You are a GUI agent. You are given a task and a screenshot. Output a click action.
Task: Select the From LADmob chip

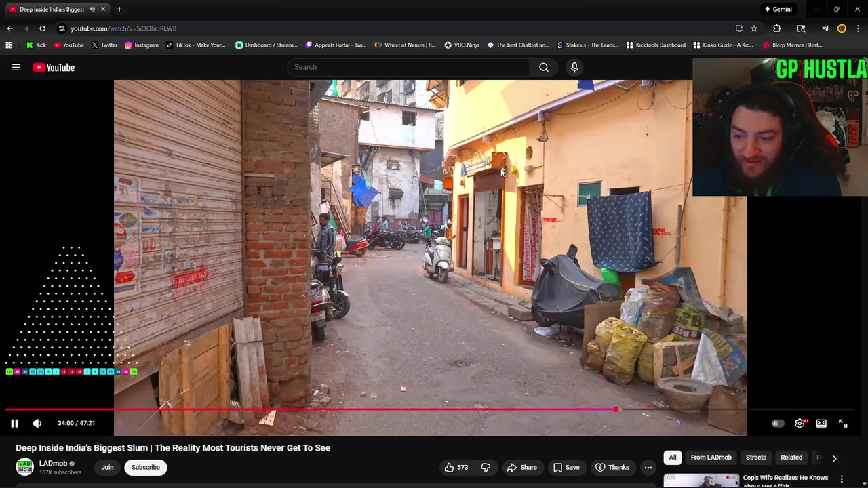coord(711,457)
